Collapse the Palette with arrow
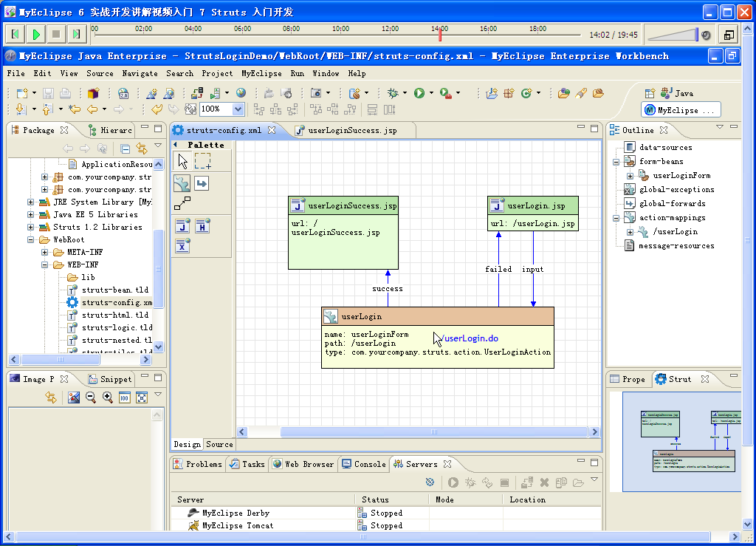756x546 pixels. click(x=176, y=145)
